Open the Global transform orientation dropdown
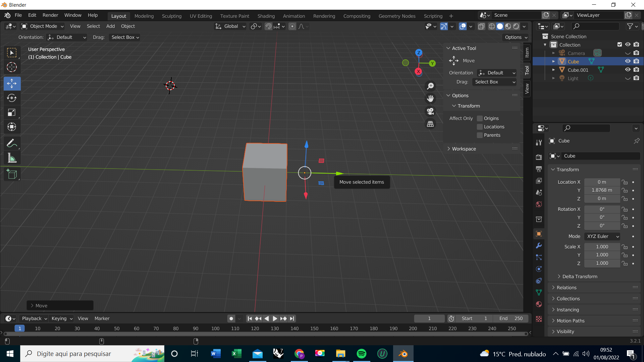The width and height of the screenshot is (644, 362). click(230, 26)
